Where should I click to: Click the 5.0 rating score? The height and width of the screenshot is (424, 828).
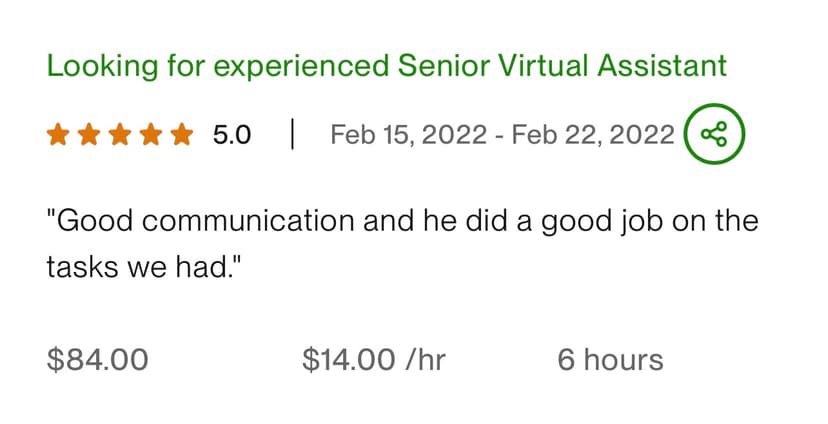(x=232, y=135)
